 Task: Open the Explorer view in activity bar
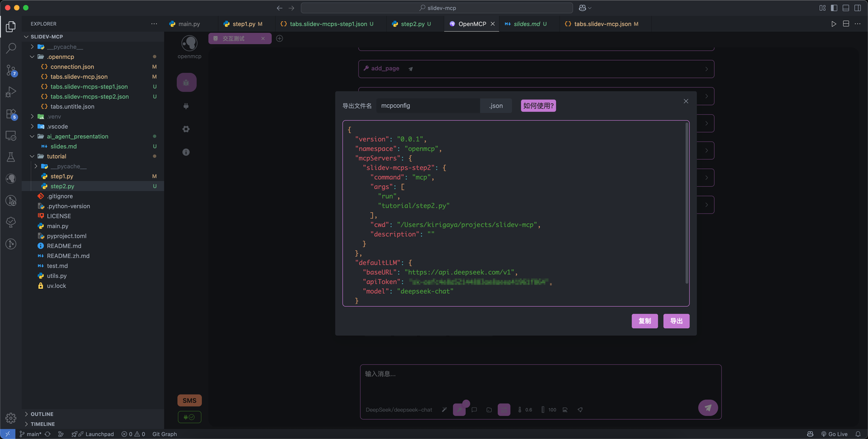tap(11, 27)
